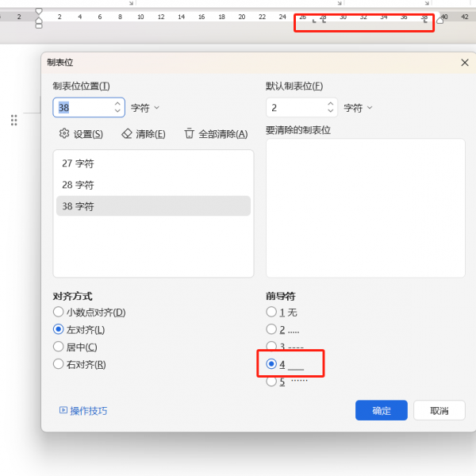Image resolution: width=476 pixels, height=476 pixels.
Task: Select 居中(C) alignment radio button
Action: point(58,347)
